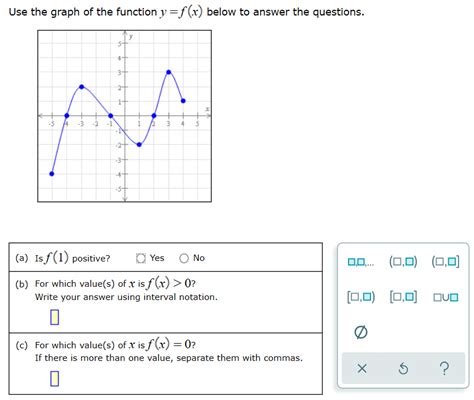Select the list notation template icon
Screen dimensions: 474x400
[x=361, y=262]
